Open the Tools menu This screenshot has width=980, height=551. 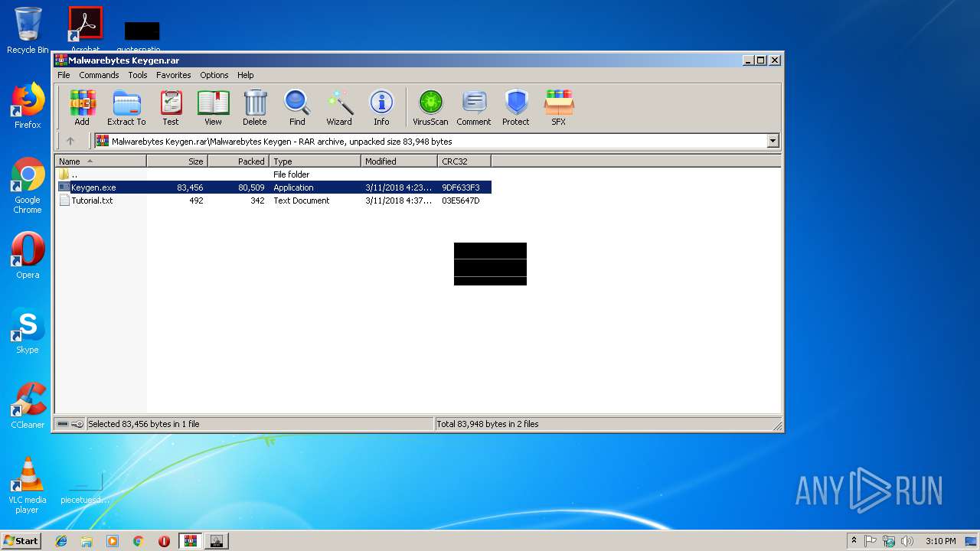click(138, 75)
